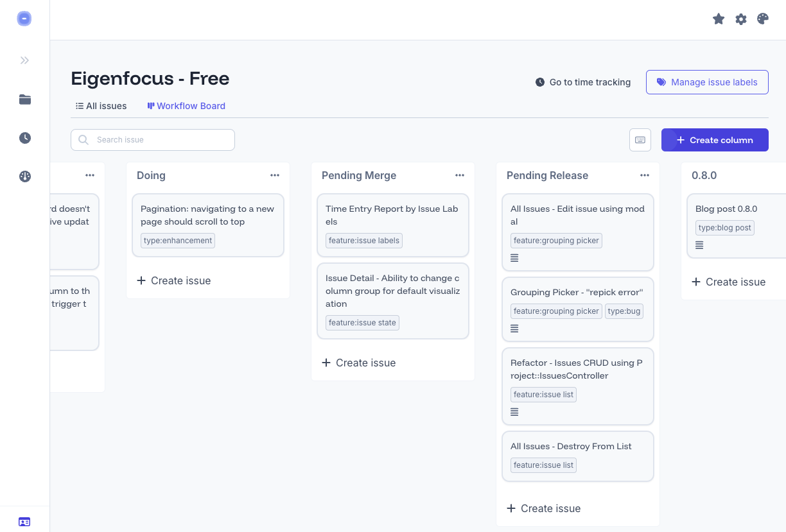Expand the sidebar with double chevron

[24, 60]
